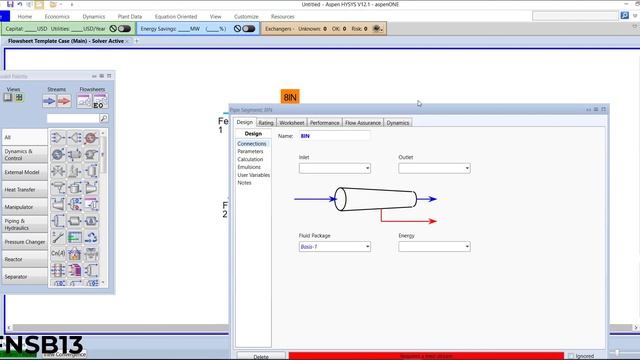The image size is (640, 360).
Task: Click the palette search magnifier icon
Action: 104,118
